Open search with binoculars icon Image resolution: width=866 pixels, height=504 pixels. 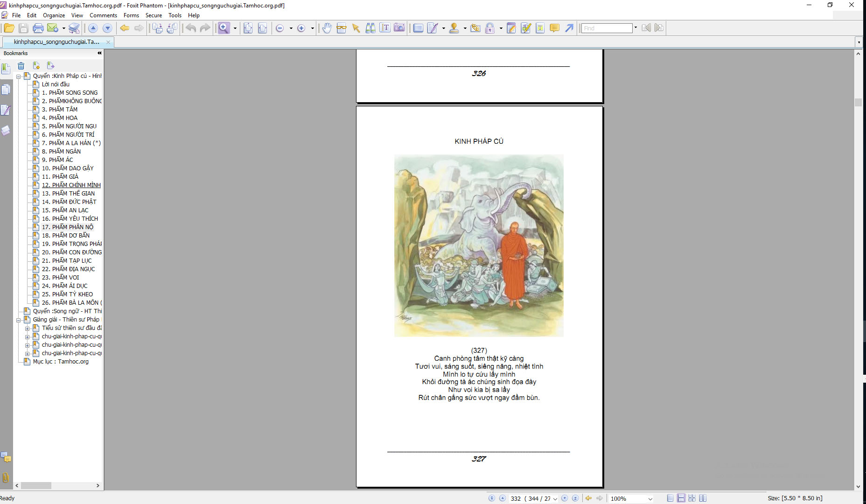(370, 28)
